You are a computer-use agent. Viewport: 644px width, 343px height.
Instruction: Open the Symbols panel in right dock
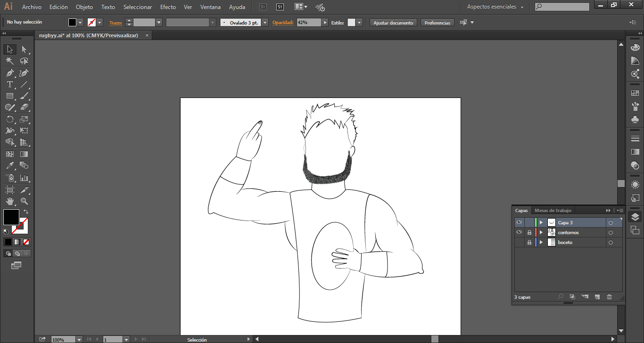(635, 119)
